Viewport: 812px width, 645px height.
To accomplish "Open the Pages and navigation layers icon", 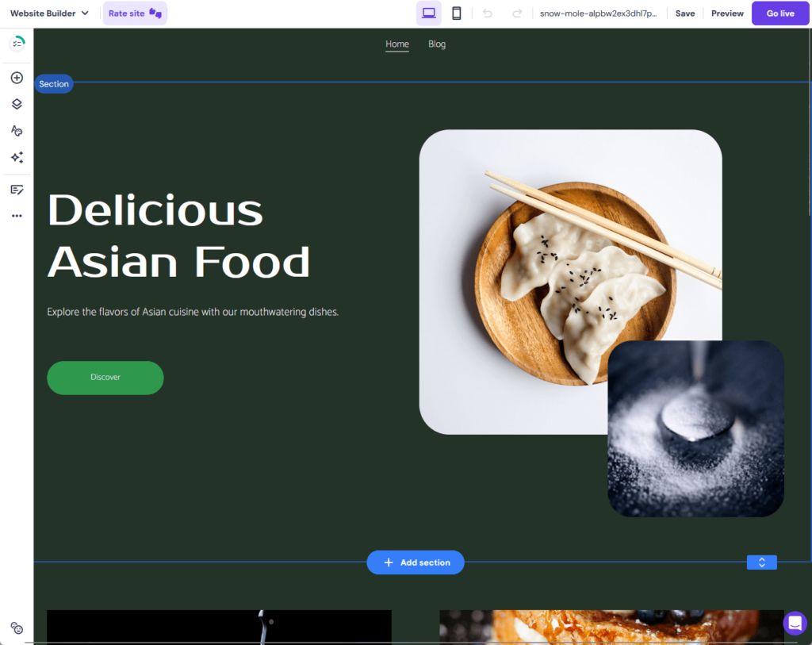I will tap(17, 104).
